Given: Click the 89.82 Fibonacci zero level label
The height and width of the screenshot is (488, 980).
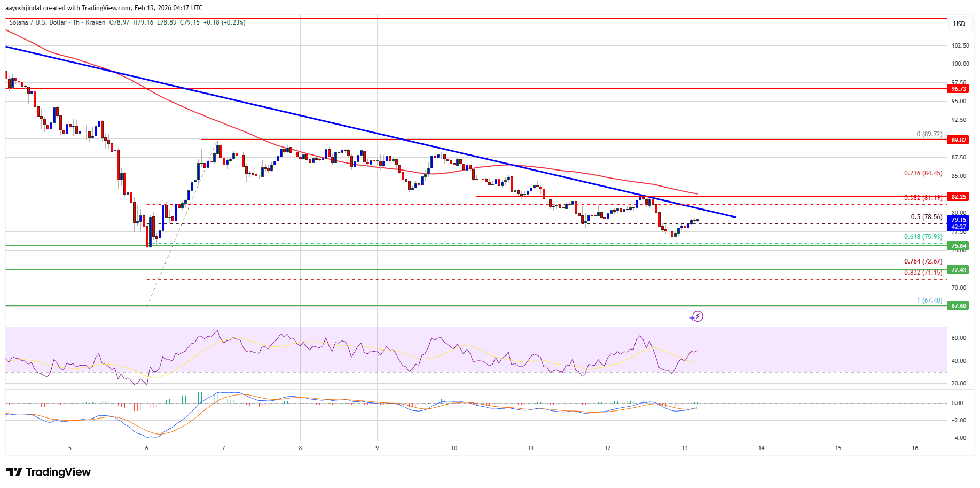Looking at the screenshot, I should (959, 141).
